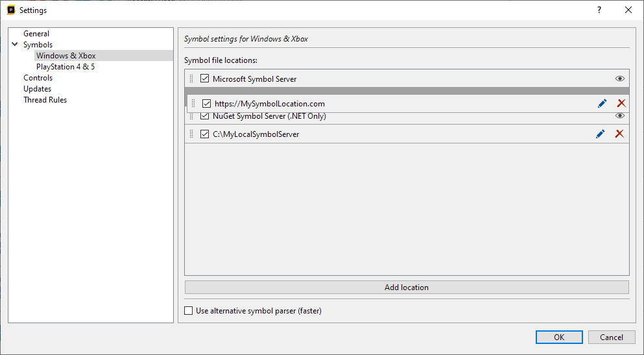Select General in settings tree
The width and height of the screenshot is (644, 355).
coord(36,34)
